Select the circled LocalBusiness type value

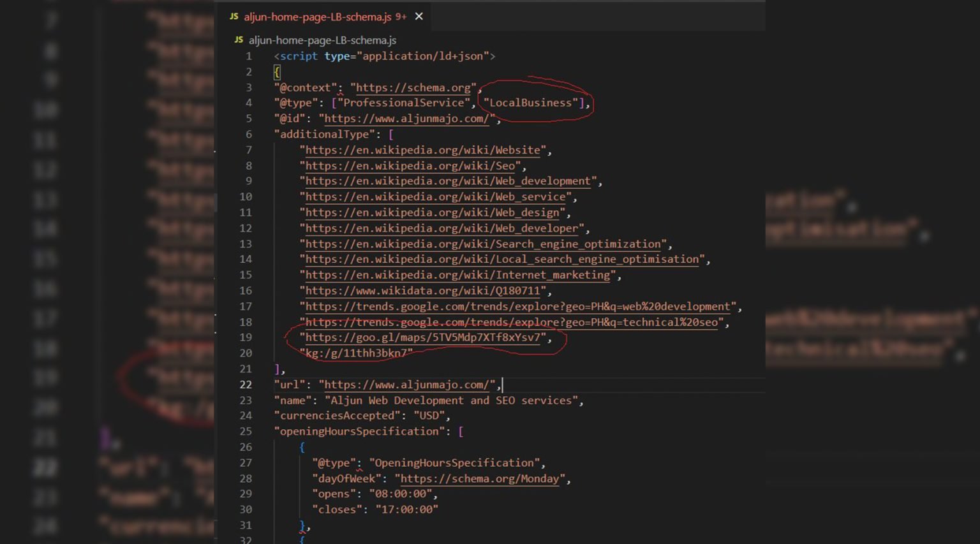(x=532, y=102)
